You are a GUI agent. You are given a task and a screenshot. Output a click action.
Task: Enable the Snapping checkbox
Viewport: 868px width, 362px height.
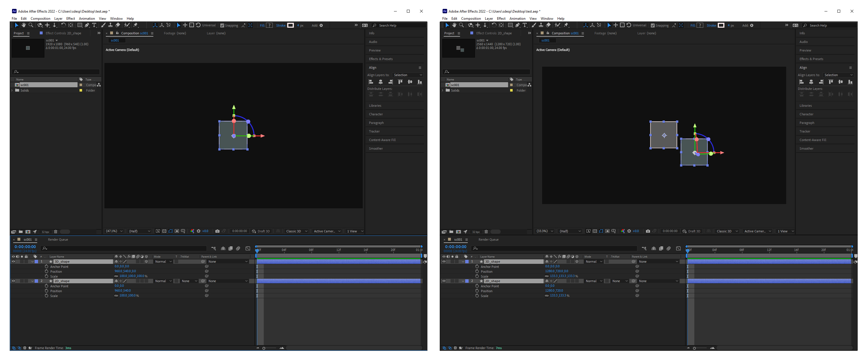[x=222, y=25]
